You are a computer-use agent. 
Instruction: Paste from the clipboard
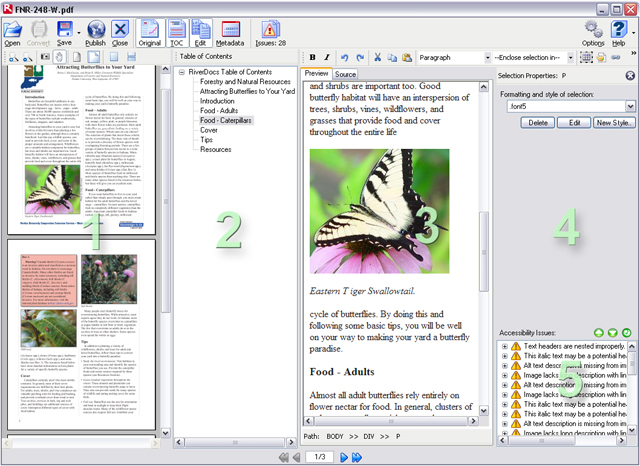point(407,58)
